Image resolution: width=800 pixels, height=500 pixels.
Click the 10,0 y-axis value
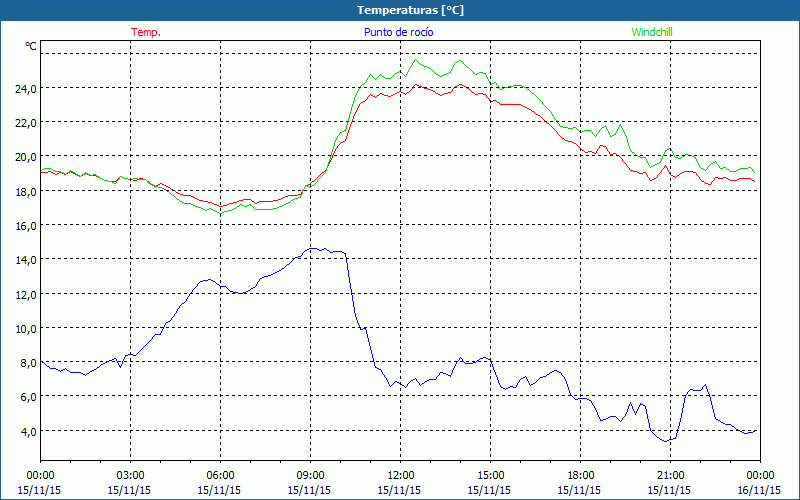click(x=26, y=329)
